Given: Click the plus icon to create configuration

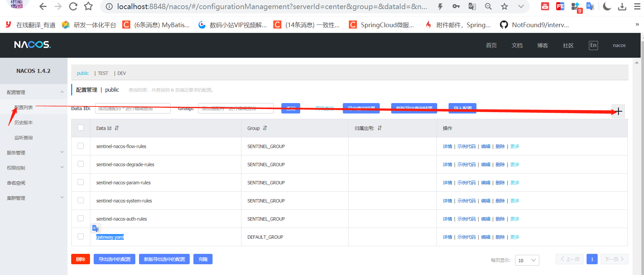Looking at the screenshot, I should pyautogui.click(x=618, y=111).
